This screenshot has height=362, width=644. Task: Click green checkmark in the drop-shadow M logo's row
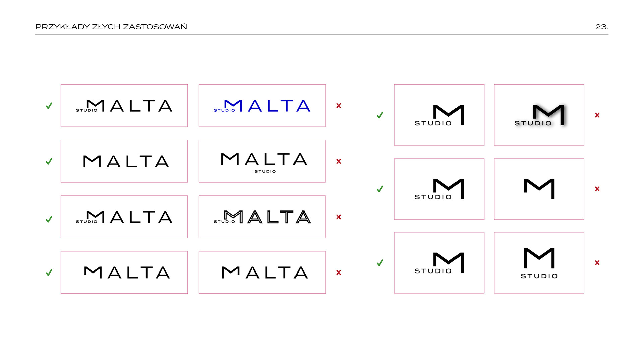click(x=380, y=115)
